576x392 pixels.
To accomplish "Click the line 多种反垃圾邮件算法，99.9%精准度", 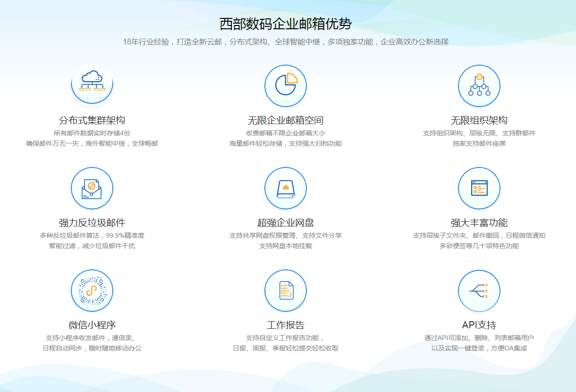I will [92, 235].
